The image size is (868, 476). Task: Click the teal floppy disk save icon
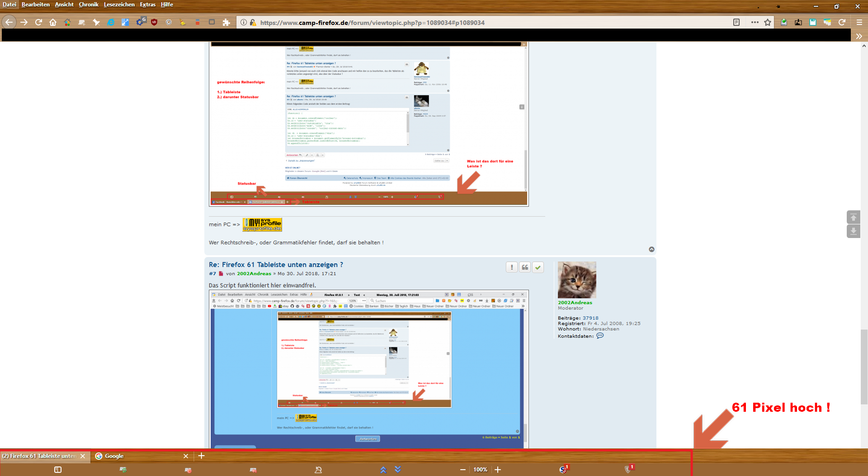tap(813, 22)
